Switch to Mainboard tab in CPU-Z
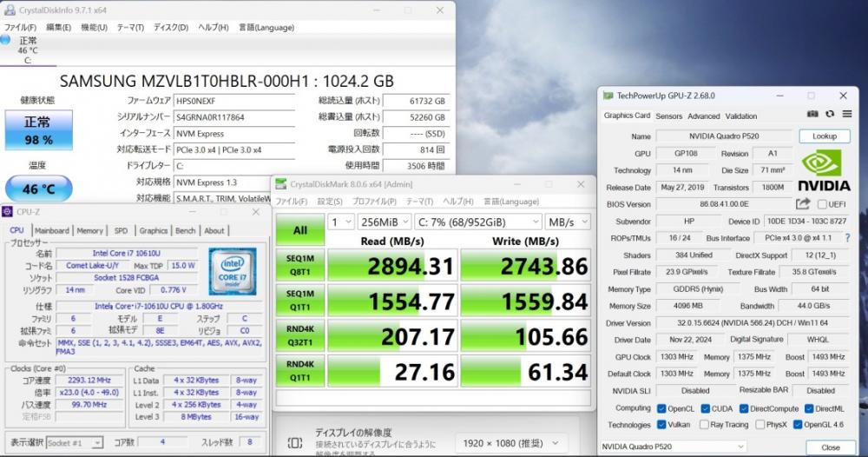The height and width of the screenshot is (457, 868). pos(52,230)
